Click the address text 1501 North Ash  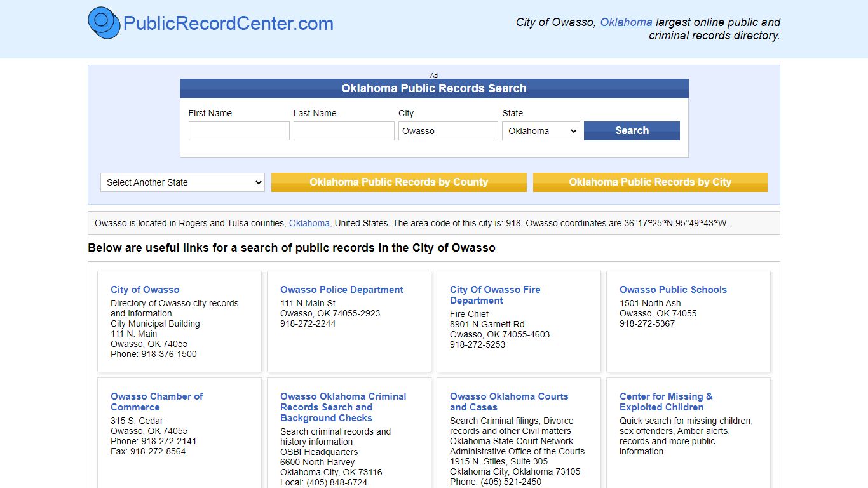click(x=650, y=303)
